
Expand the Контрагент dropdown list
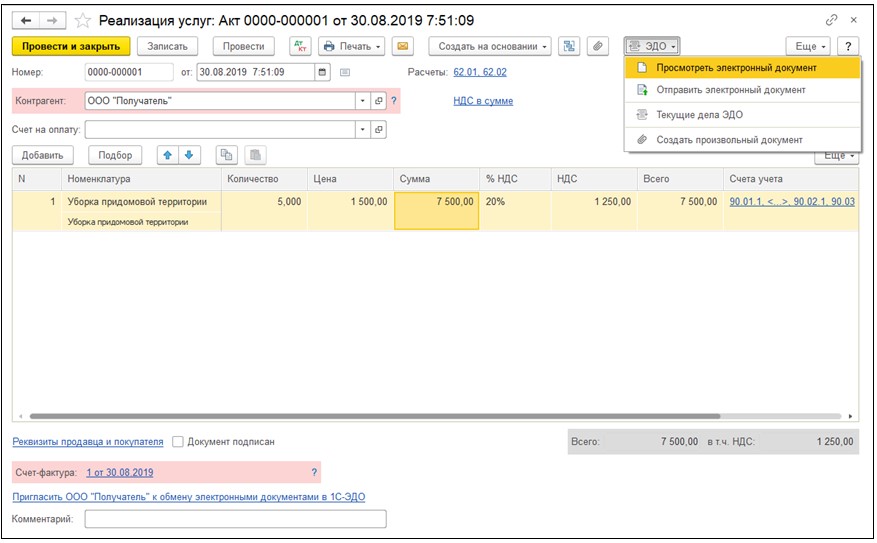[x=361, y=101]
